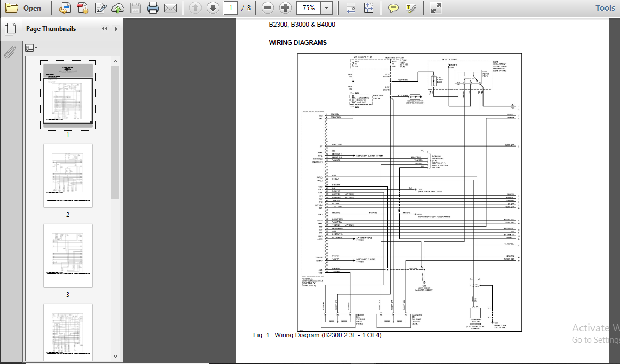Click the Print icon

pyautogui.click(x=152, y=8)
